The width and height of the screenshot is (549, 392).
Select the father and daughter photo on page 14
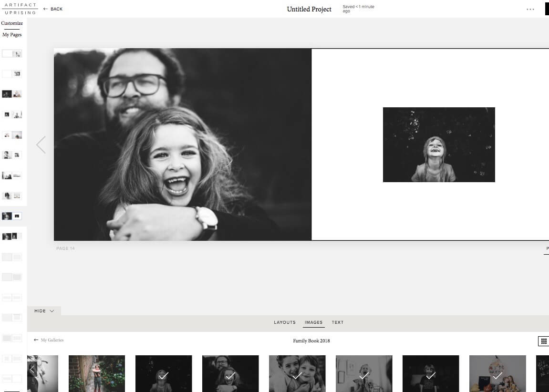[x=182, y=144]
